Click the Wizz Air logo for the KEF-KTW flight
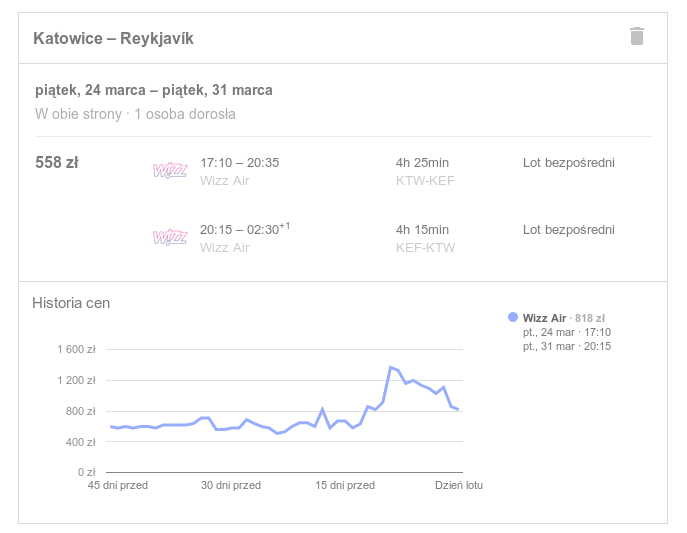 [x=170, y=237]
